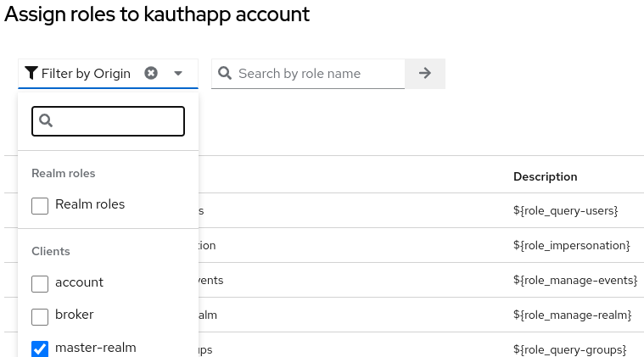The height and width of the screenshot is (357, 644).
Task: Click the filter options search field
Action: [x=117, y=121]
